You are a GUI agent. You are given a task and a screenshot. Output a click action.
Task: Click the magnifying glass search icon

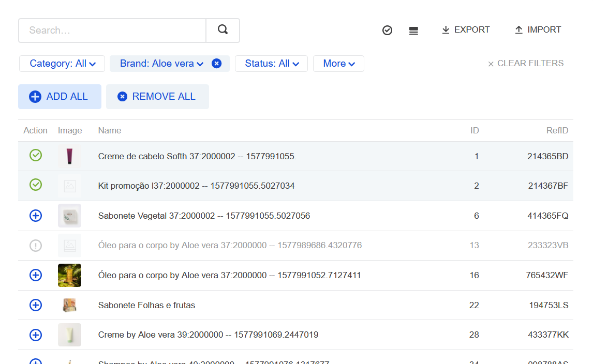click(223, 31)
